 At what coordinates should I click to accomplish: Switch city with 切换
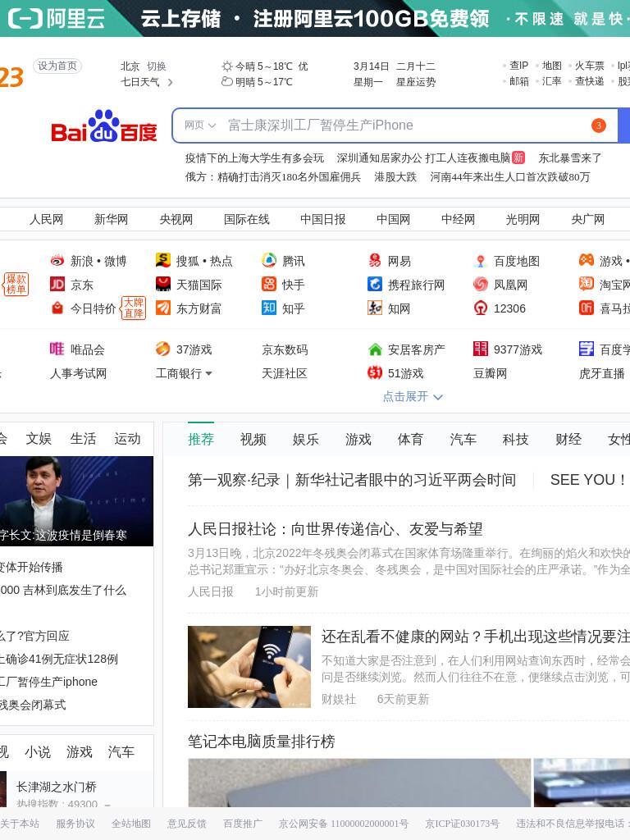(x=157, y=66)
